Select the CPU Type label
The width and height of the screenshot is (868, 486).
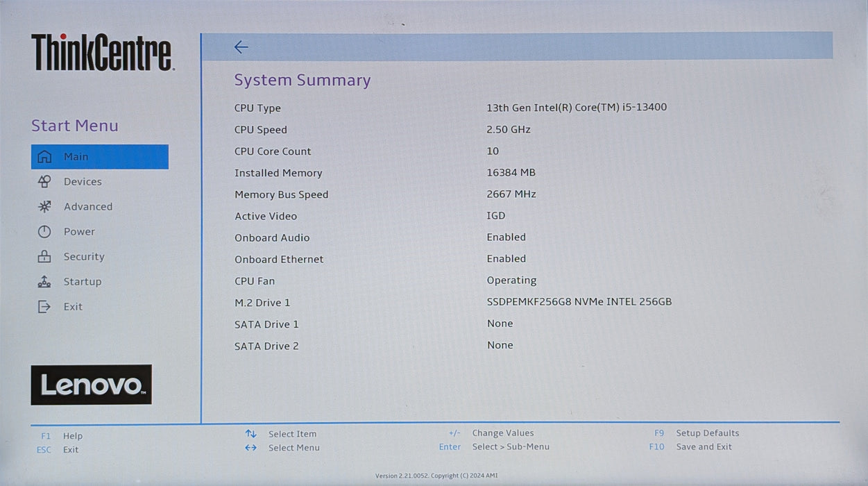tap(257, 108)
